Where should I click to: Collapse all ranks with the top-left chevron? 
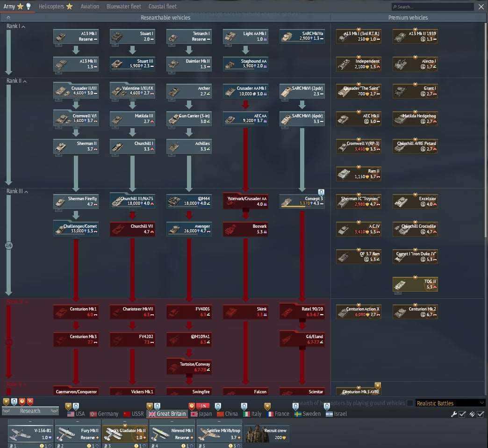8,17
